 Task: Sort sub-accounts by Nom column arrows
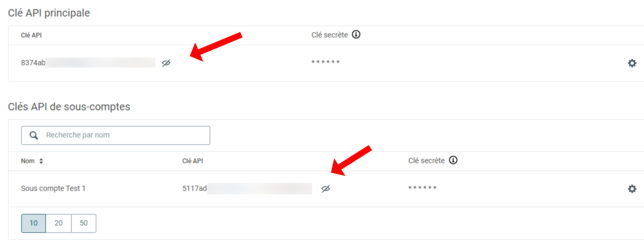41,161
